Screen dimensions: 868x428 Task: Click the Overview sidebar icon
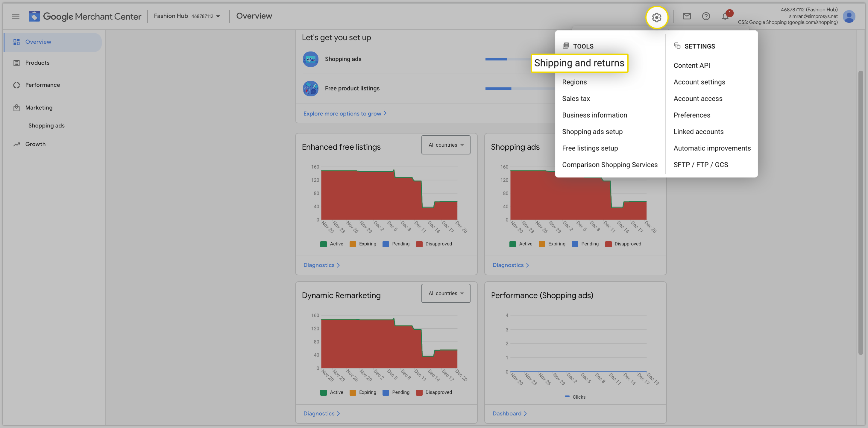coord(16,42)
